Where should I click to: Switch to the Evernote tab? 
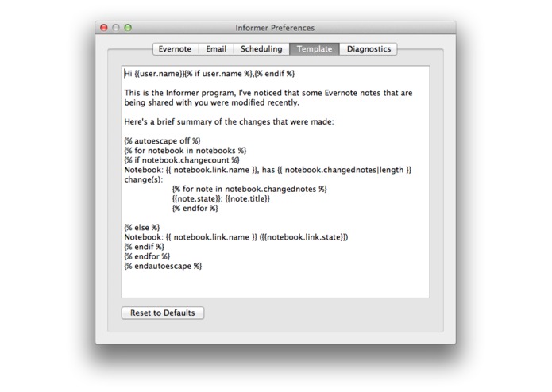coord(175,49)
